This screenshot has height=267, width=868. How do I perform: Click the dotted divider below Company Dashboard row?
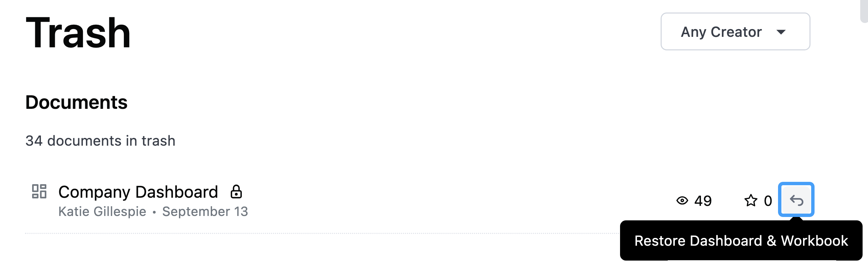tap(322, 233)
